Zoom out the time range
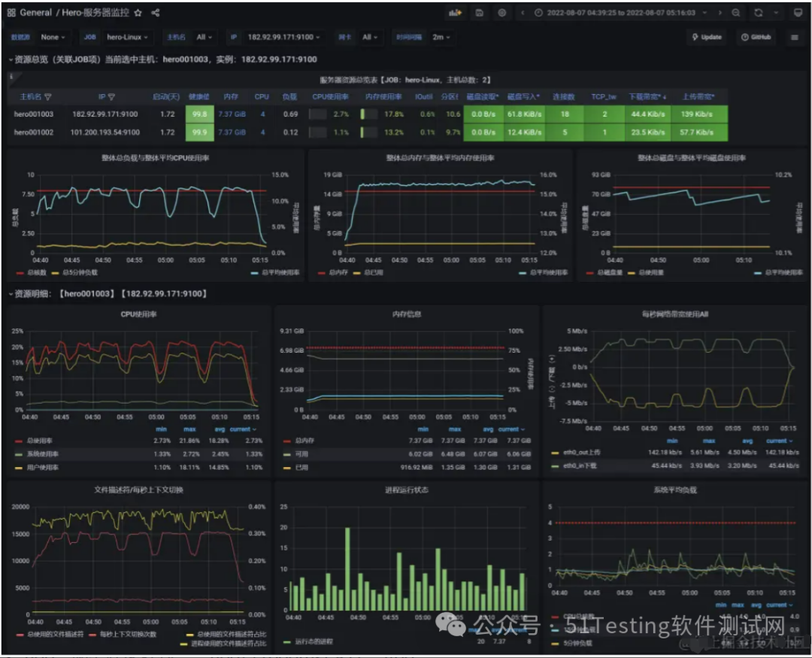Image resolution: width=812 pixels, height=658 pixels. [x=736, y=13]
